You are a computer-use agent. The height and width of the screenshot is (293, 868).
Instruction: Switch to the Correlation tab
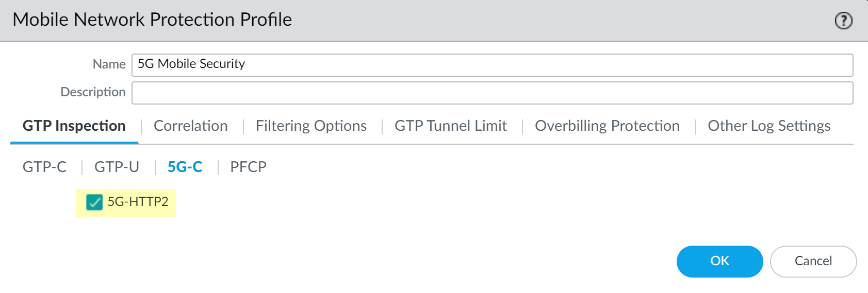click(x=191, y=126)
